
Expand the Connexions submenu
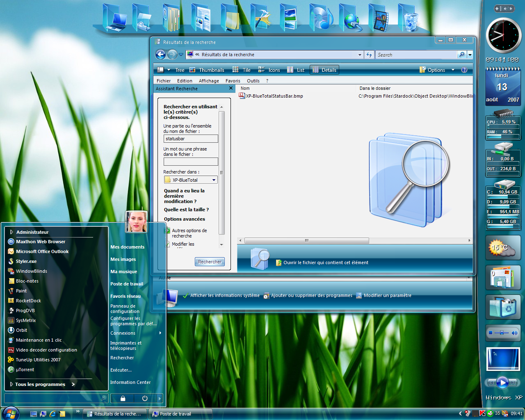136,333
